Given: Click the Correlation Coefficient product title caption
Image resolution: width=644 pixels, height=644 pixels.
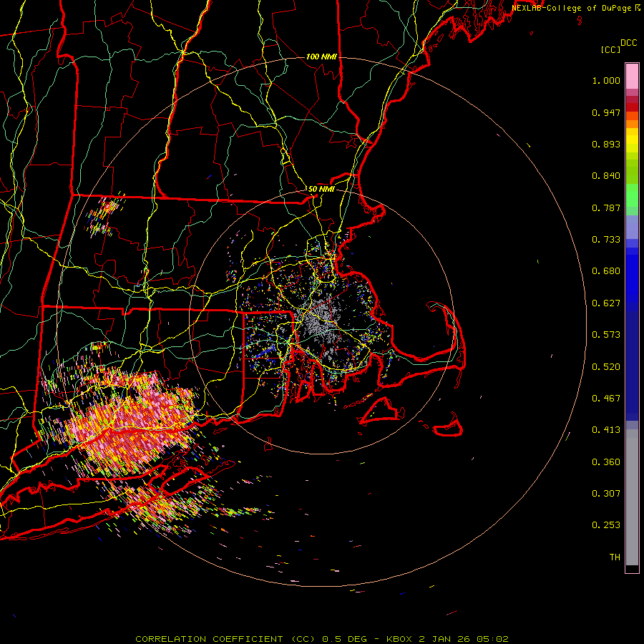Looking at the screenshot, I should (322, 639).
